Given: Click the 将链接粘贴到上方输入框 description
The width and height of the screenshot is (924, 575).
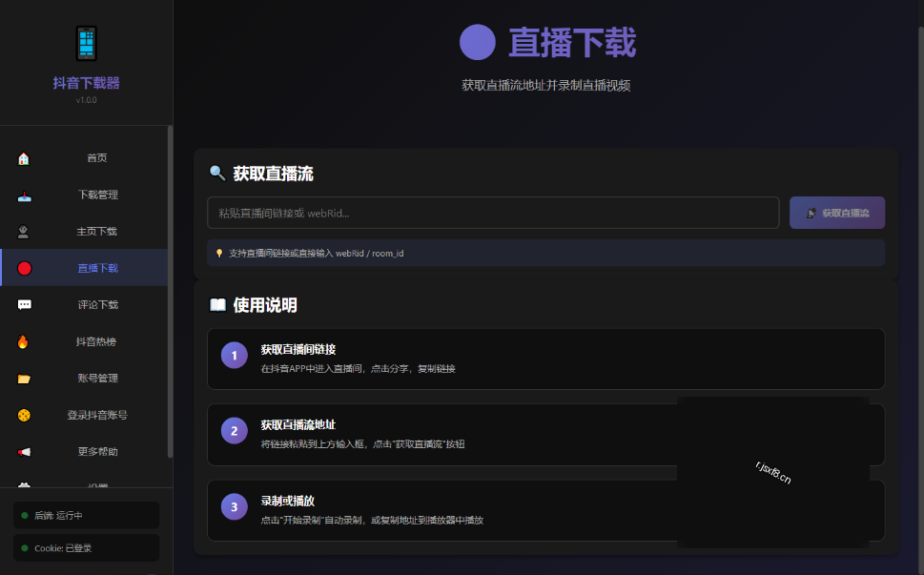Looking at the screenshot, I should pos(362,444).
